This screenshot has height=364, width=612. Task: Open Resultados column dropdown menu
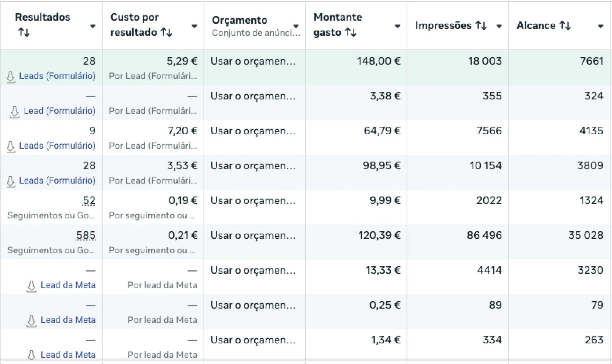[93, 26]
